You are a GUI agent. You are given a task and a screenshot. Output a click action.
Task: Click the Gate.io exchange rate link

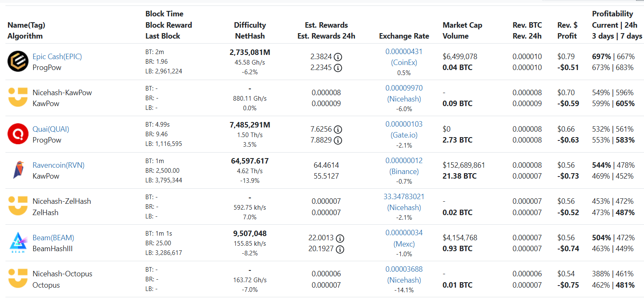404,135
